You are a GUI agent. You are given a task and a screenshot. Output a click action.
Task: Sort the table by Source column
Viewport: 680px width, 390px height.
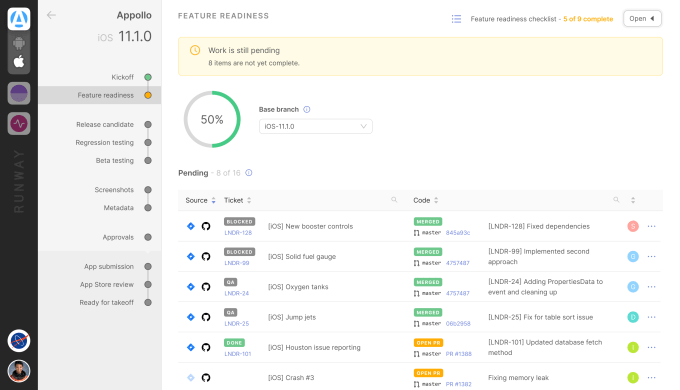[x=200, y=200]
